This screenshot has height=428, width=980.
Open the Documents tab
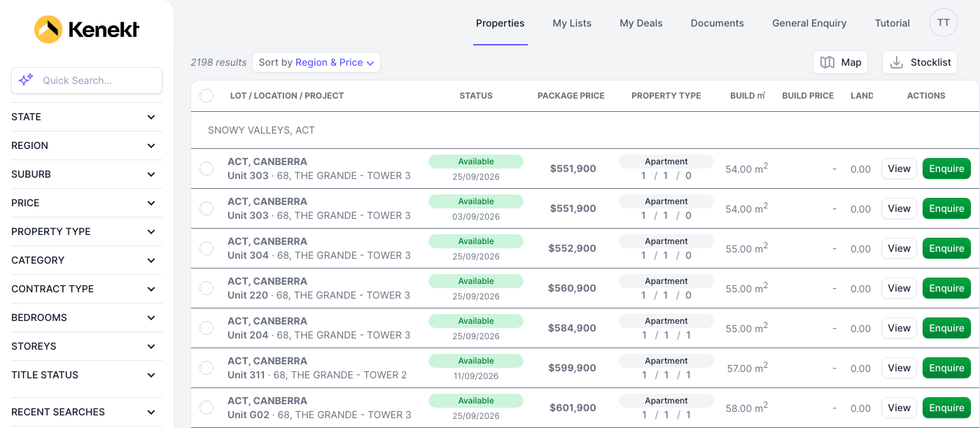point(717,23)
